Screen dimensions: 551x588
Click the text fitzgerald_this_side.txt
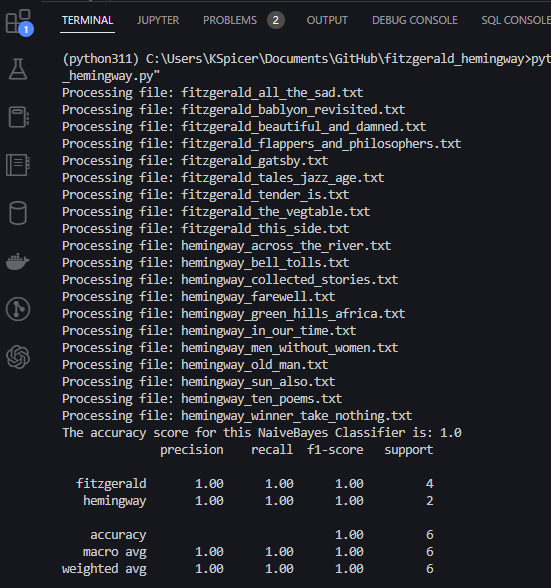(x=265, y=229)
